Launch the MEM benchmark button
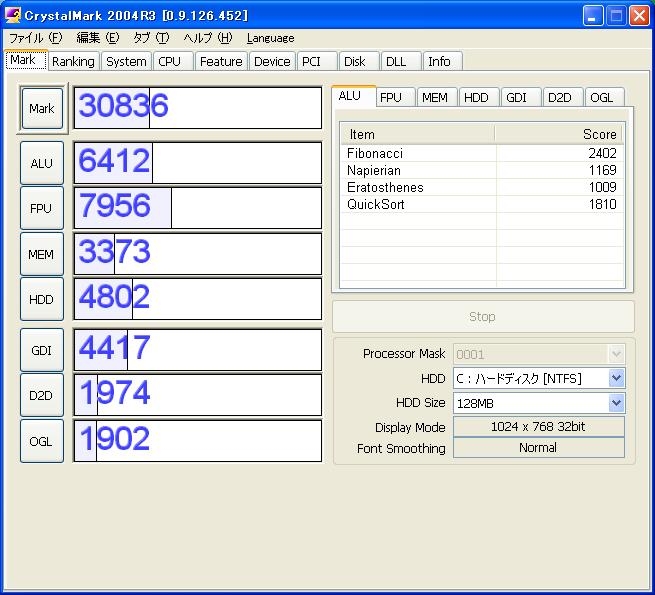655x595 pixels. [42, 255]
